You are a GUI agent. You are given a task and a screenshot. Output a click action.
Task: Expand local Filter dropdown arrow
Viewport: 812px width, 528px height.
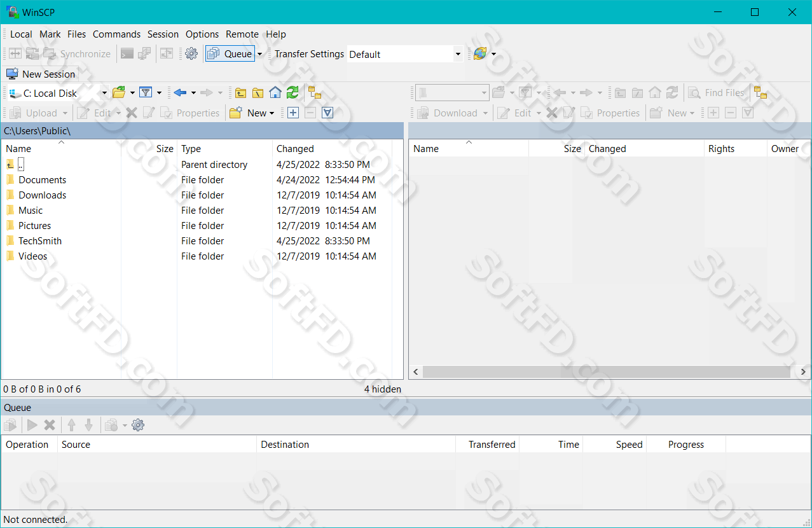point(159,93)
